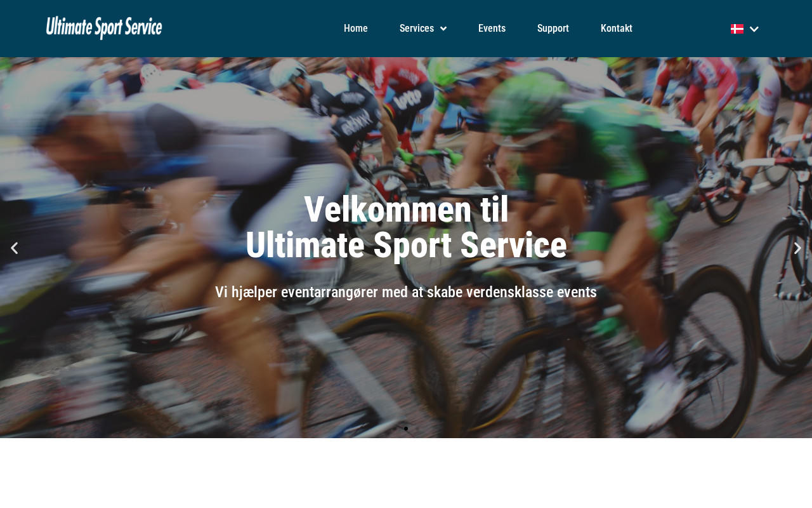Click the Danish flag icon

[x=737, y=29]
